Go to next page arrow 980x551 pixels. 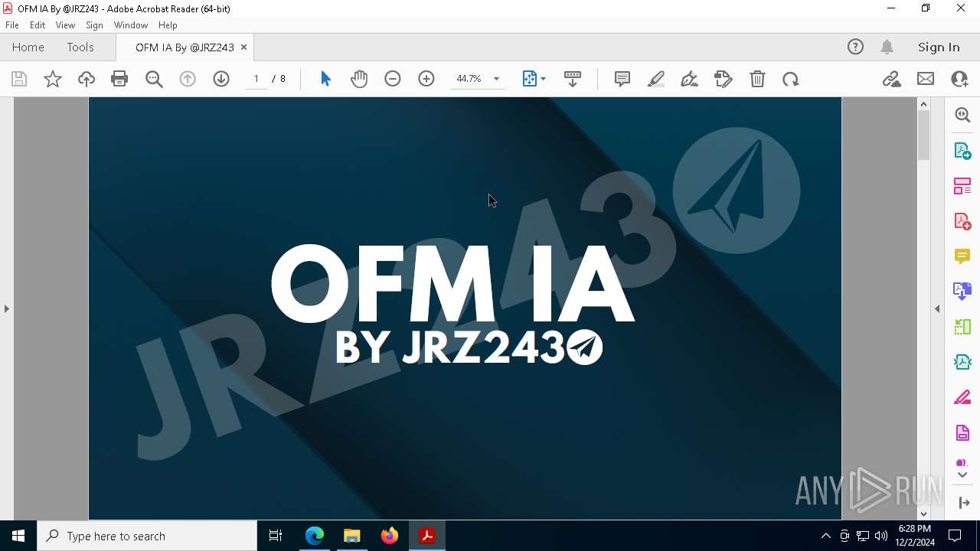(x=221, y=79)
